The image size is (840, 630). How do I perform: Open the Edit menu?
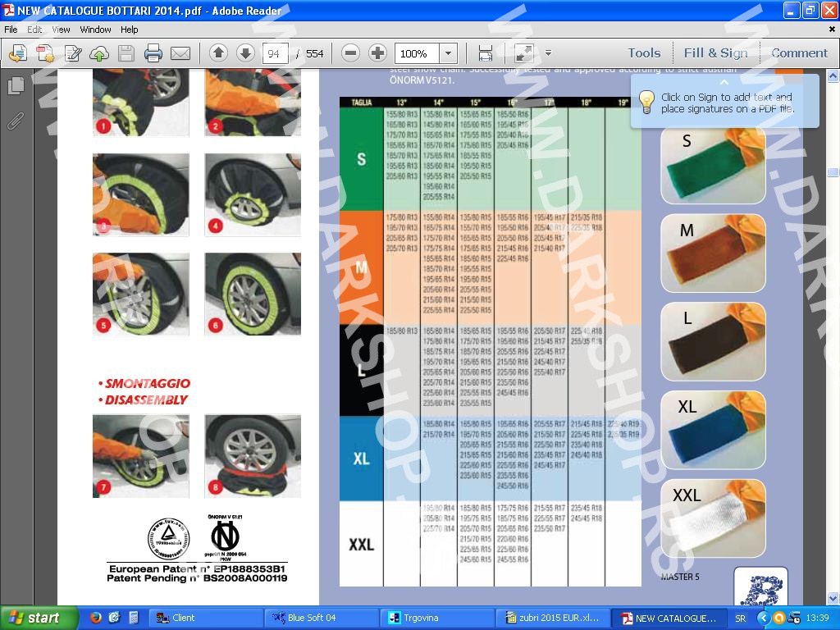click(x=34, y=30)
